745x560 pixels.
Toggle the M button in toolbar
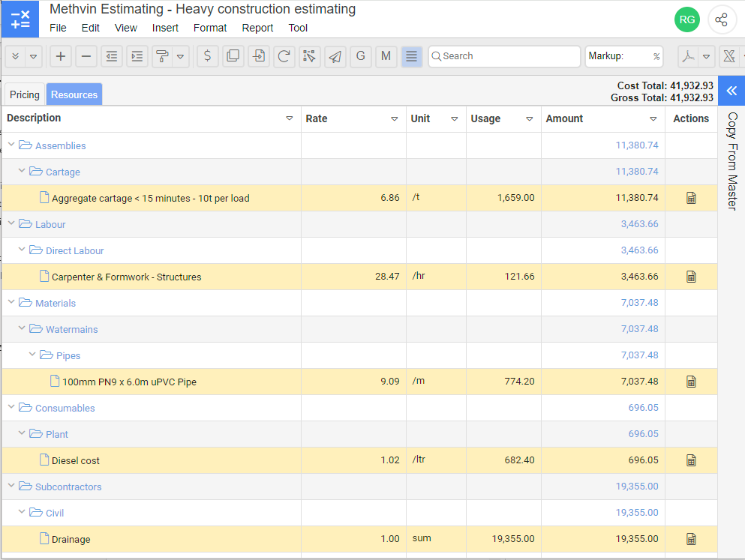386,56
